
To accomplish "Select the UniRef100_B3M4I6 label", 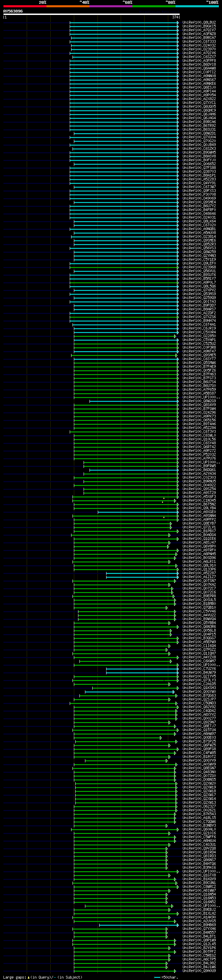I will (199, 867).
